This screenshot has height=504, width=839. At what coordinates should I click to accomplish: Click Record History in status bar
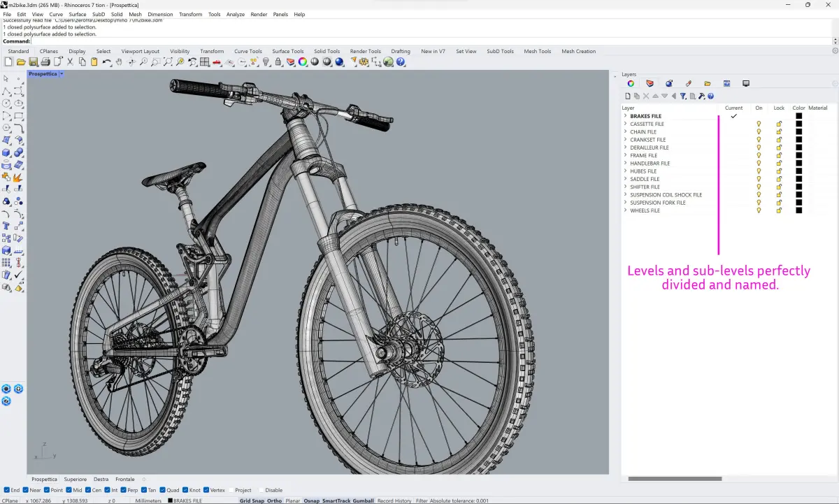[394, 501]
